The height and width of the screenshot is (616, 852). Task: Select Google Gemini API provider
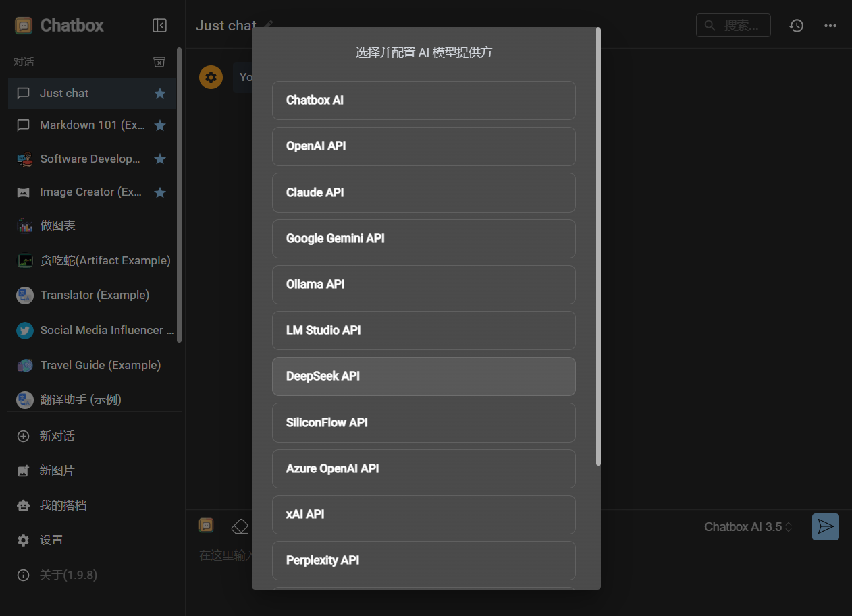click(x=424, y=238)
